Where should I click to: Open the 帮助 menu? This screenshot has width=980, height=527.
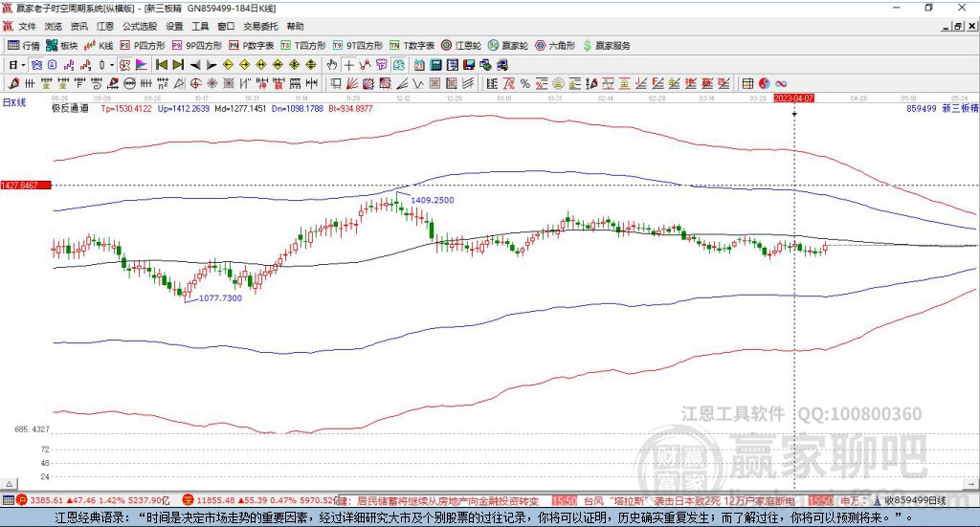coord(295,26)
